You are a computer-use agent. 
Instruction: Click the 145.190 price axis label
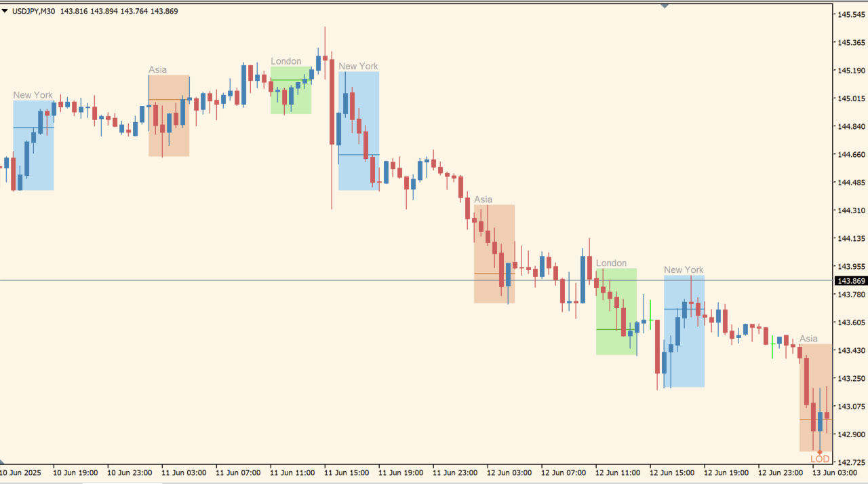point(850,71)
